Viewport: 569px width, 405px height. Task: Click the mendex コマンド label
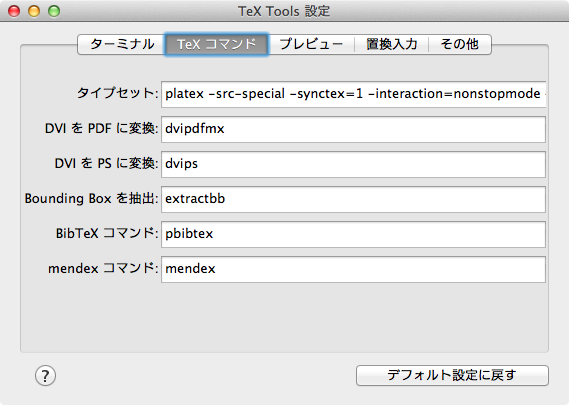tap(103, 269)
